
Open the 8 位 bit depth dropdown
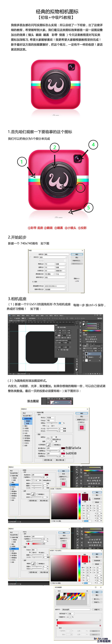(61, 274)
